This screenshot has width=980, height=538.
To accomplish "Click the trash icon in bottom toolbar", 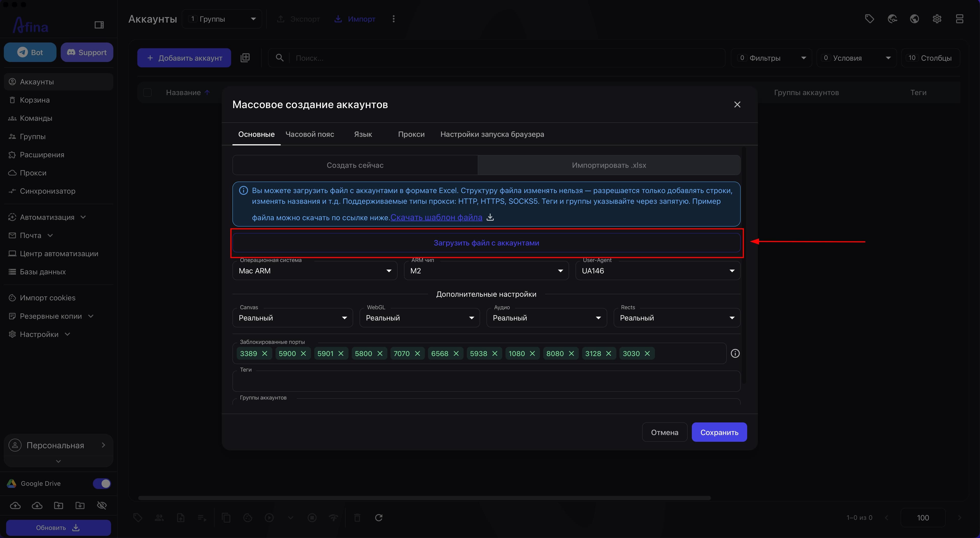I will (357, 517).
